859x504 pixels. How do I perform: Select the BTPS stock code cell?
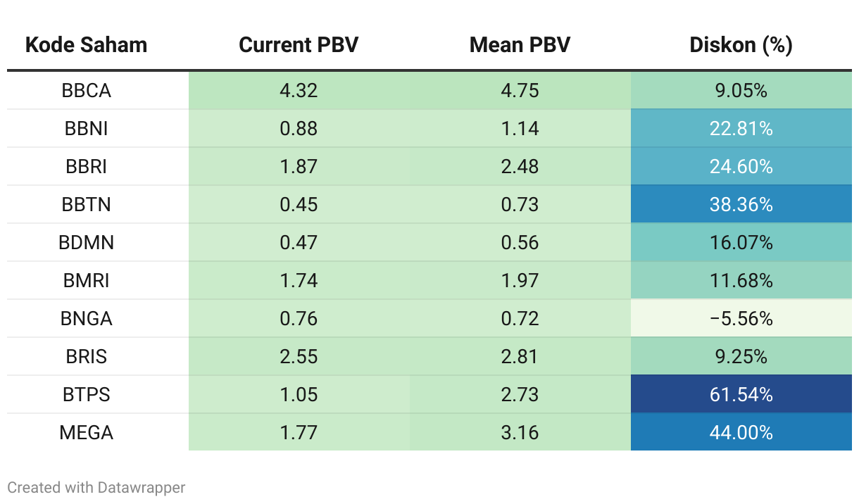click(86, 394)
